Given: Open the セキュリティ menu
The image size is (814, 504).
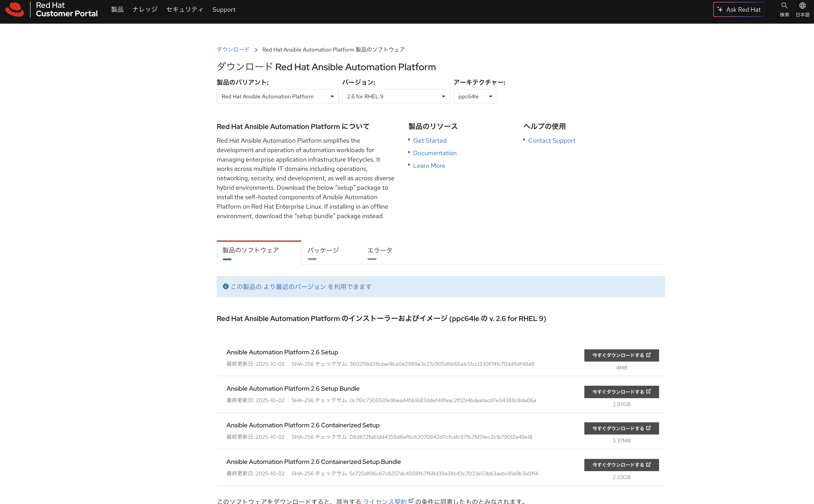Looking at the screenshot, I should coord(185,10).
